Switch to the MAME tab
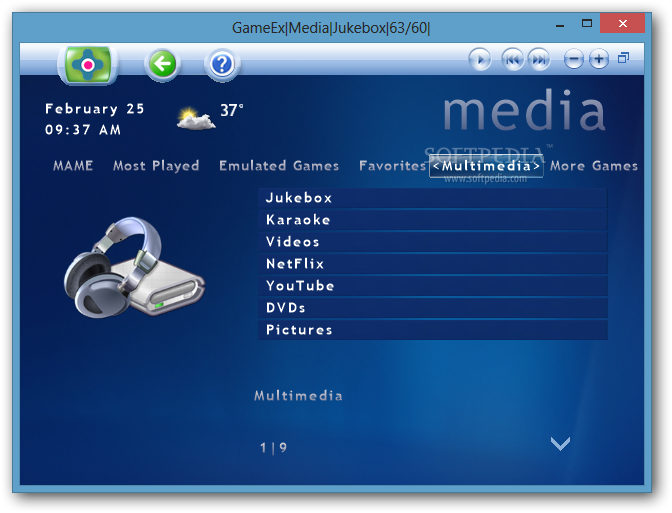672x513 pixels. pos(73,165)
